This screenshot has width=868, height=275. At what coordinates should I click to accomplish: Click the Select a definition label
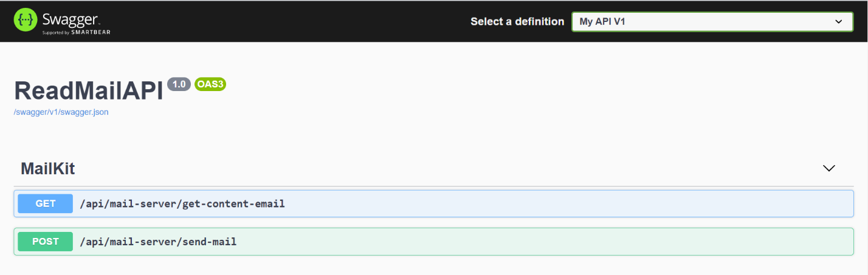(517, 21)
